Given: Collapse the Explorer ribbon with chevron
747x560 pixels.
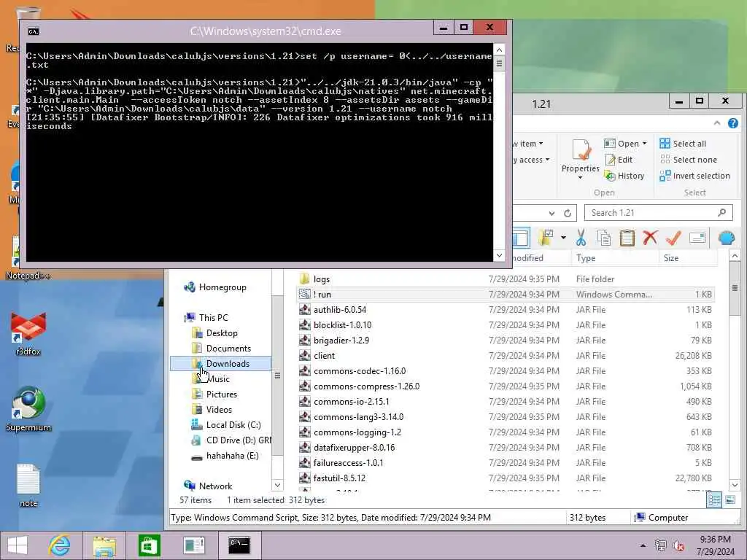Looking at the screenshot, I should coord(717,123).
